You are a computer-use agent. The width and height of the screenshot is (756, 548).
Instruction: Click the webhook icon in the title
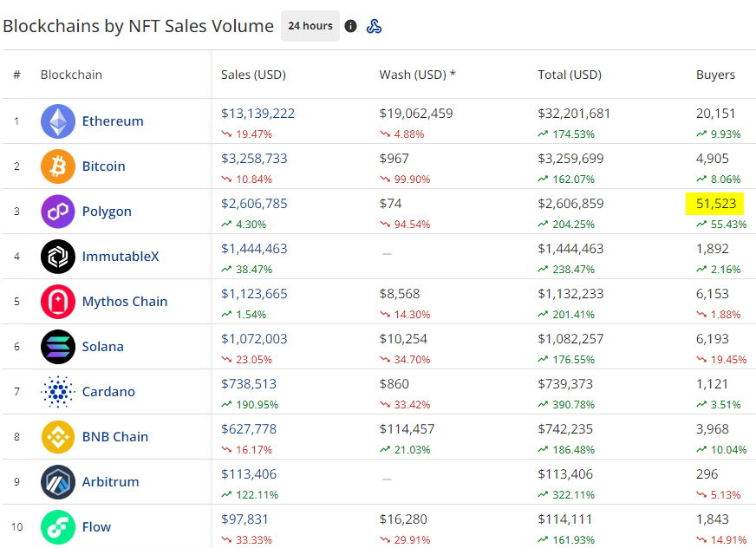point(375,26)
